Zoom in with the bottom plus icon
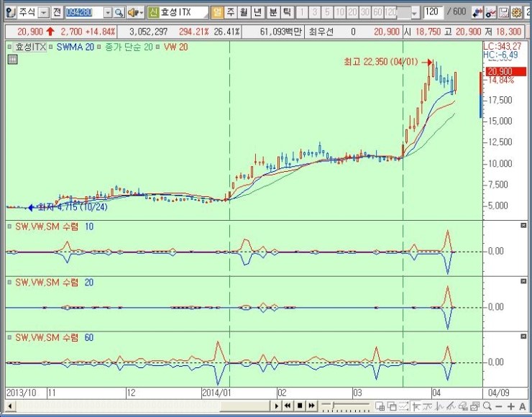The height and width of the screenshot is (417, 532). point(511,406)
